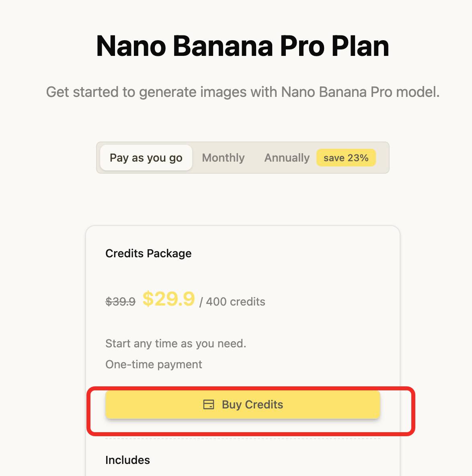
Task: Click the wallet icon in Buy Credits button
Action: click(209, 404)
